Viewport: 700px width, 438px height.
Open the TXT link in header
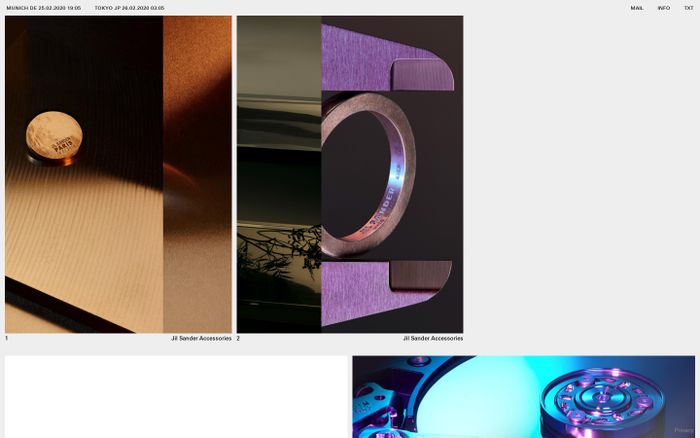pos(688,8)
